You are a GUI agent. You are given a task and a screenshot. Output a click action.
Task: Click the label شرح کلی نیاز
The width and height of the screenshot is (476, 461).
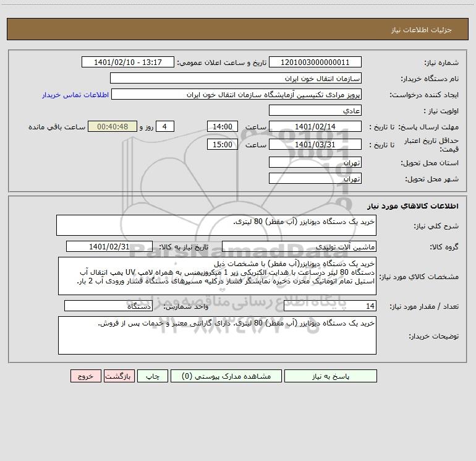coord(436,226)
